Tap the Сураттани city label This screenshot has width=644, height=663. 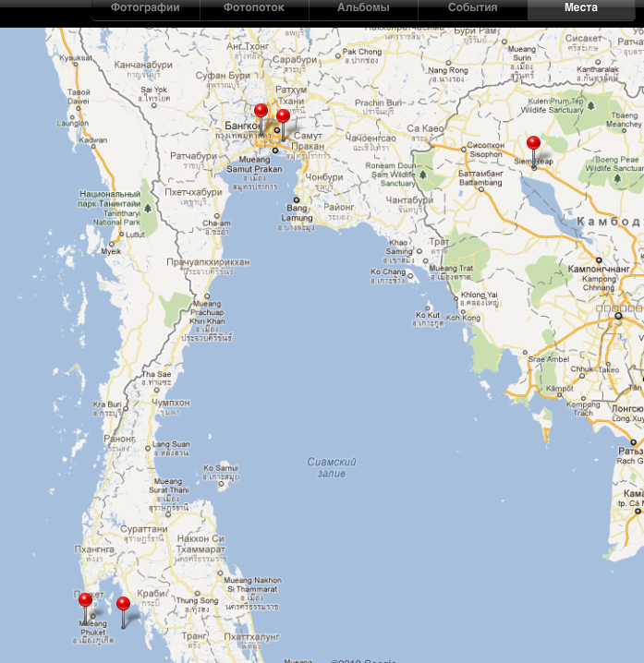[143, 529]
